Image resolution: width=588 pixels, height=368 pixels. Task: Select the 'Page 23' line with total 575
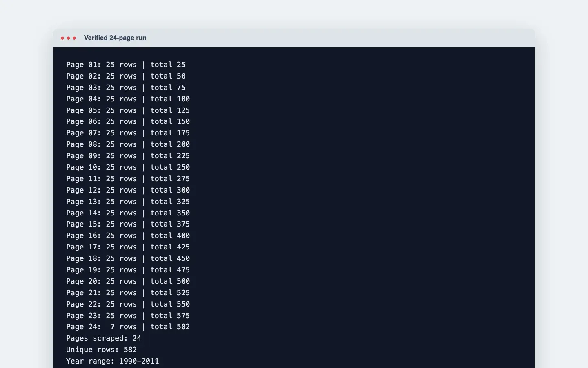pos(128,316)
